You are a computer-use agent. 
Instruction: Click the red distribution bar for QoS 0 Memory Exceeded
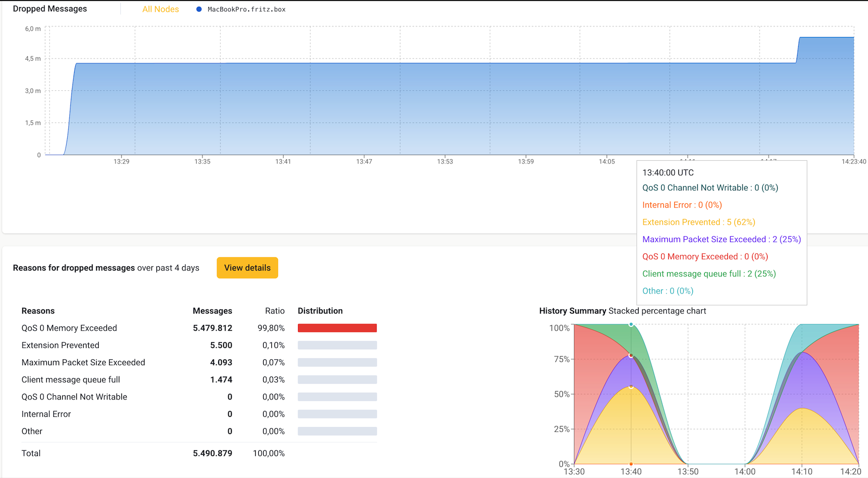337,328
